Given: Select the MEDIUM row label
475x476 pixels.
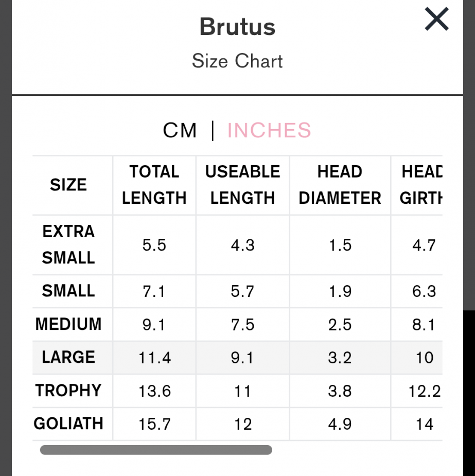Looking at the screenshot, I should (68, 324).
